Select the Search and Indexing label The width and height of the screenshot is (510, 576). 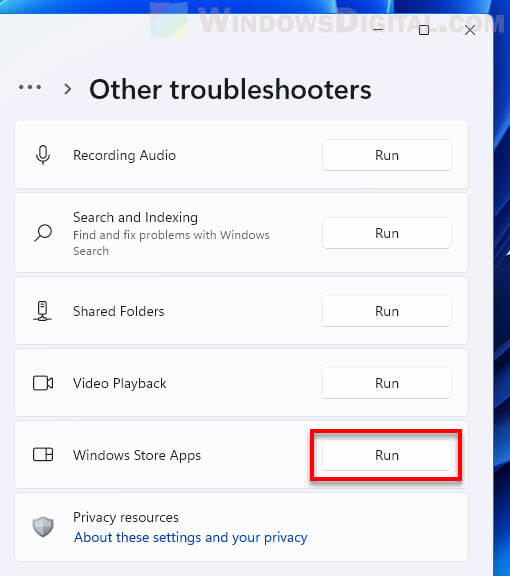[135, 217]
